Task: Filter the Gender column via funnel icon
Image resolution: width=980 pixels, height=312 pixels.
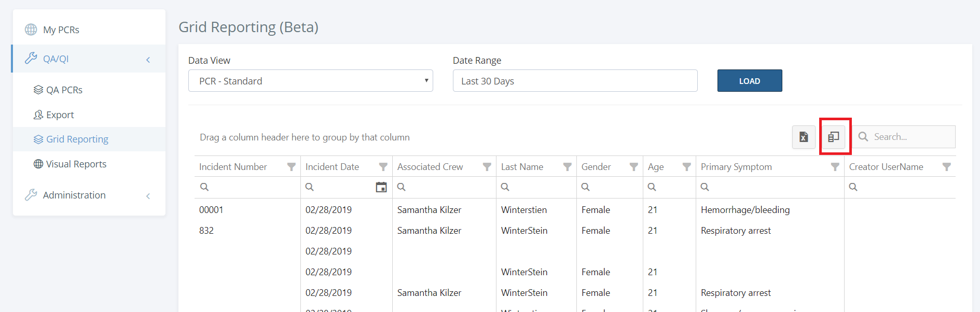Action: coord(634,167)
